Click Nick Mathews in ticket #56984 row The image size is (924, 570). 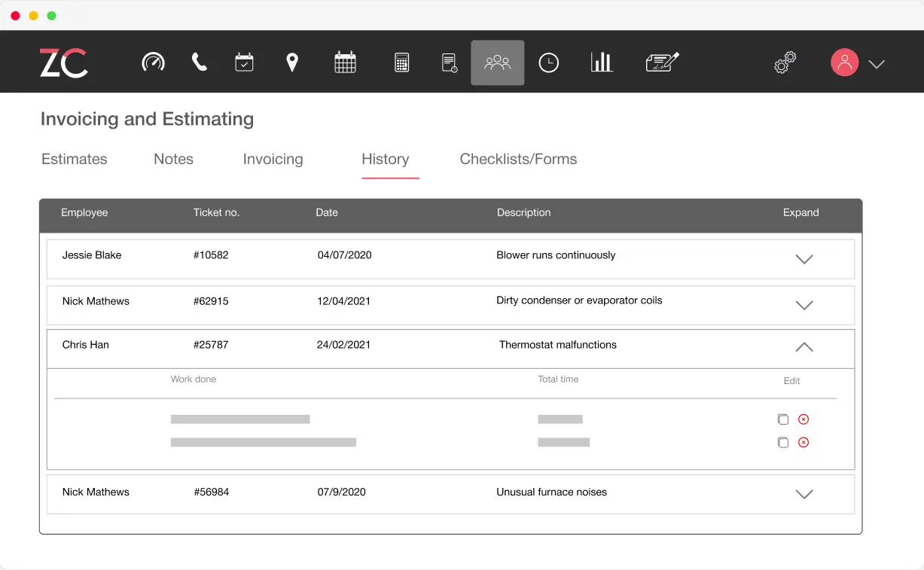point(96,492)
